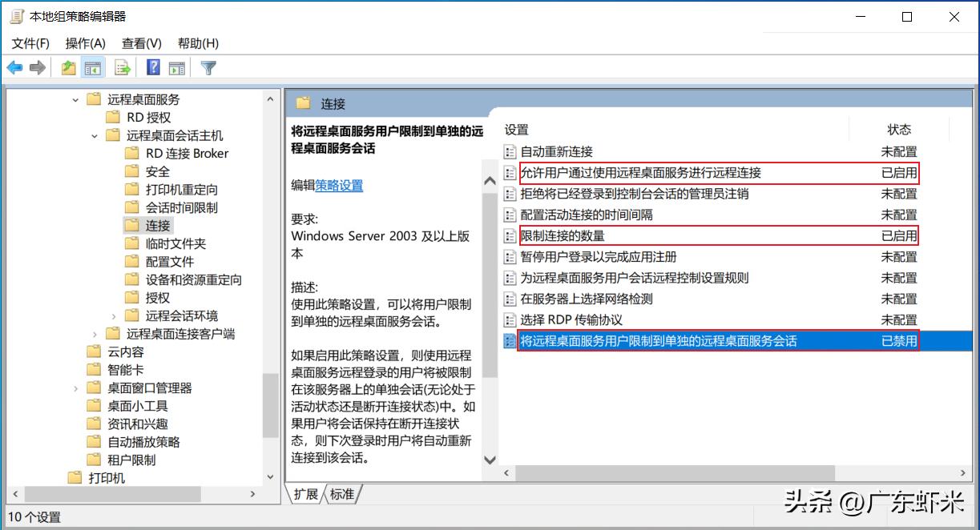Click the Up One Level folder icon
Viewport: 980px width, 530px height.
68,67
